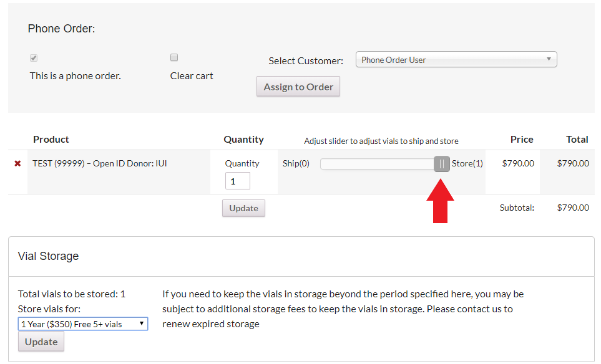Viewport: 601px width, 364px height.
Task: Click the Product column header
Action: coord(51,140)
